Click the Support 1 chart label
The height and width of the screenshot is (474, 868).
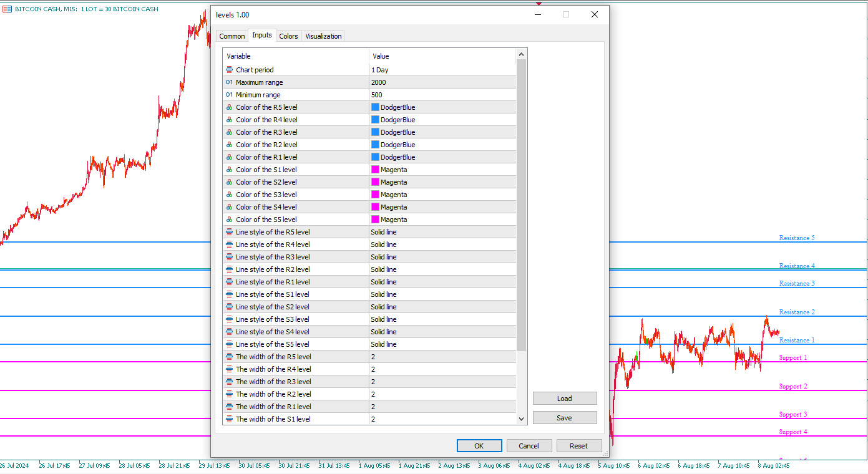coord(793,357)
